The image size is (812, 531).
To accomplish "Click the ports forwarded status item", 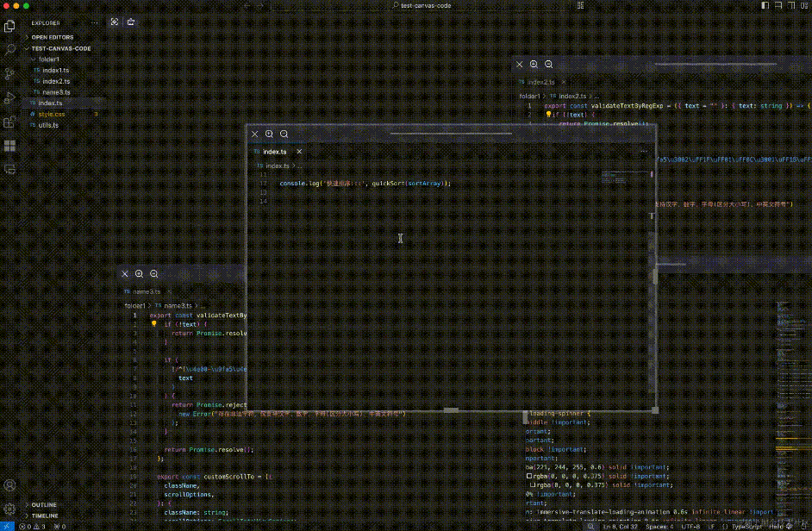I will [x=60, y=527].
